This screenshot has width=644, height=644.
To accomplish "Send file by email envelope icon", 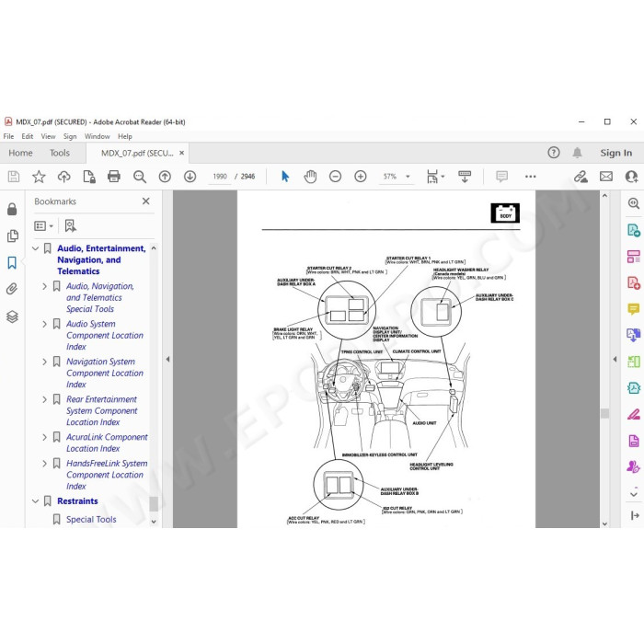I will coord(605,177).
